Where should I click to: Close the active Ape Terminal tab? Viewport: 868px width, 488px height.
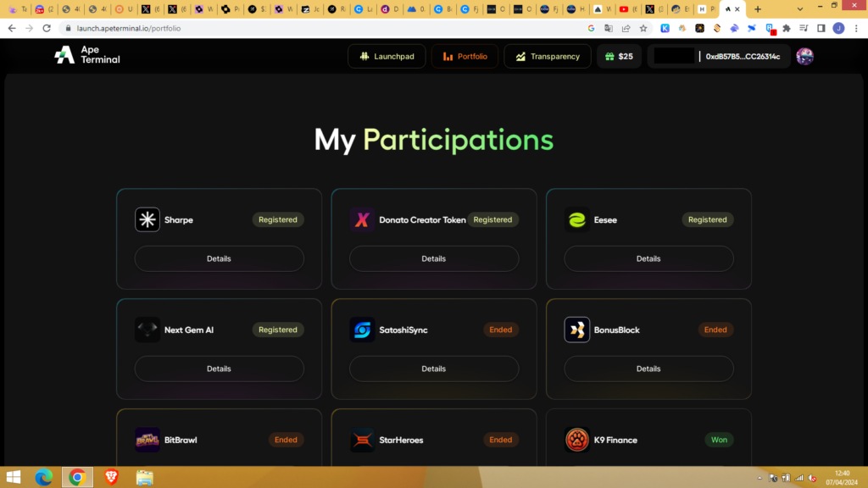point(737,8)
